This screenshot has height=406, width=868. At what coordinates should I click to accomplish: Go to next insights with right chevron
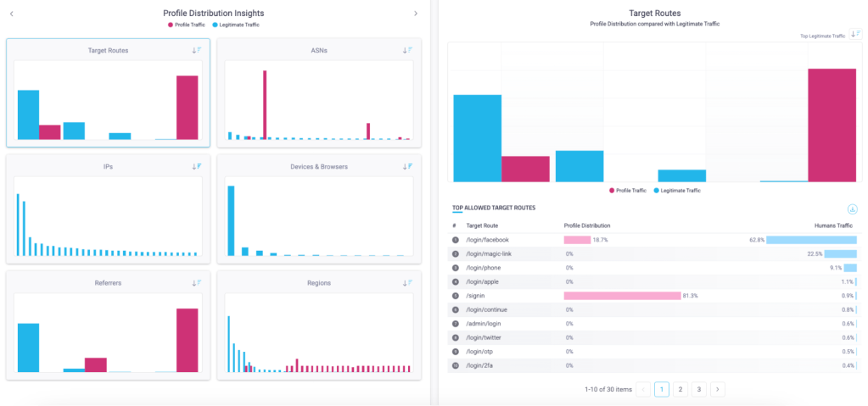pos(416,14)
